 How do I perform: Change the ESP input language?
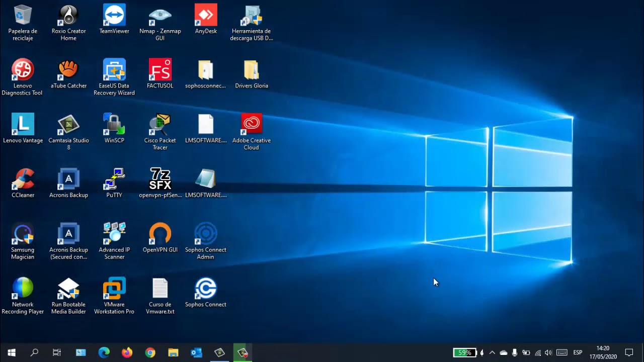pyautogui.click(x=578, y=352)
